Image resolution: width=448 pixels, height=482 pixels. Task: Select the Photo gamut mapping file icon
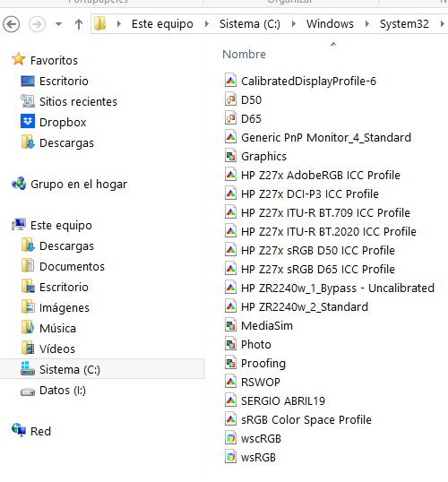coord(230,344)
